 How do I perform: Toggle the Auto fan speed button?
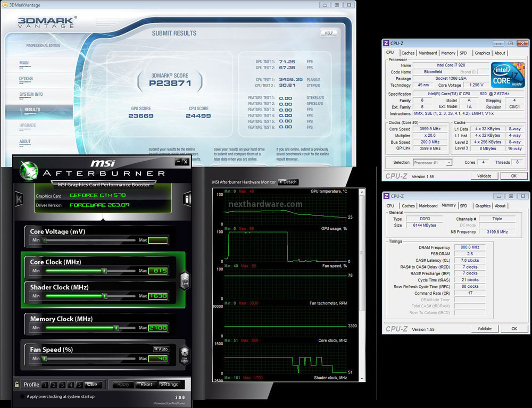(x=161, y=349)
